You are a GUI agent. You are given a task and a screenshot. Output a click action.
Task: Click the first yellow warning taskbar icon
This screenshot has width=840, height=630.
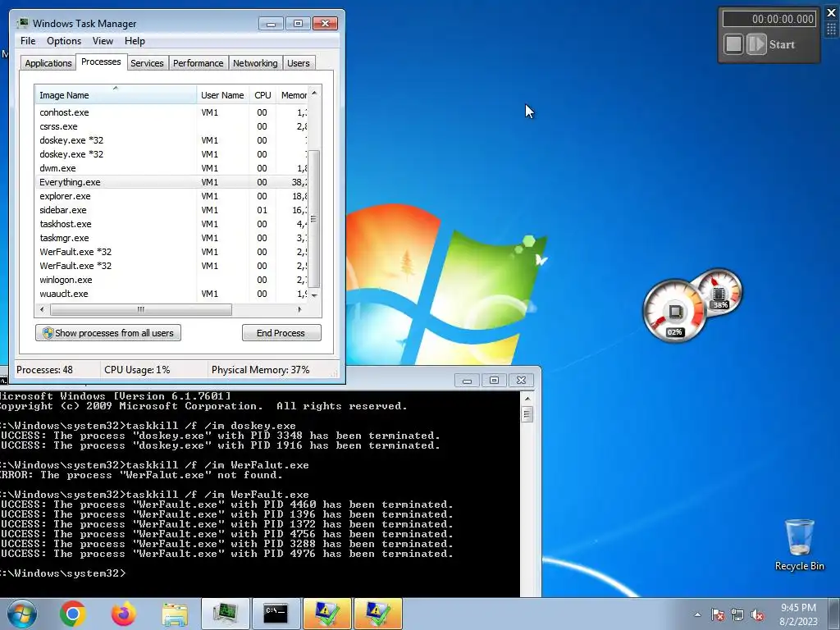[326, 614]
